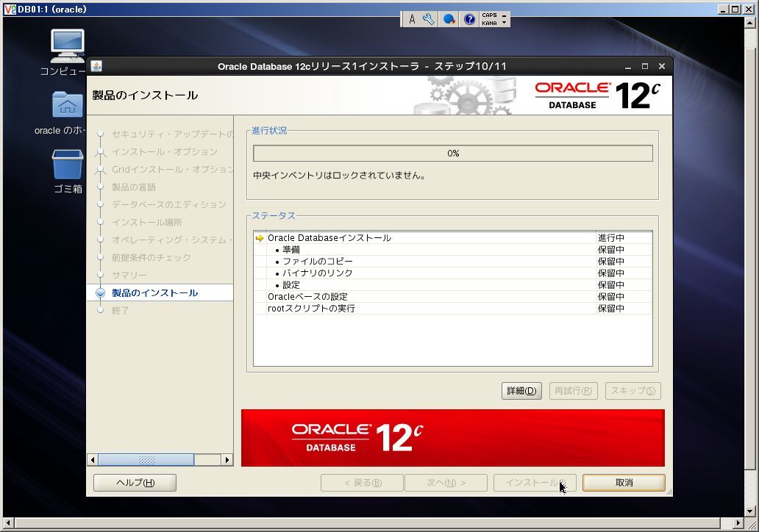Viewport: 759px width, 532px height.
Task: Open the ゴミ箱 trash icon
Action: [x=67, y=165]
